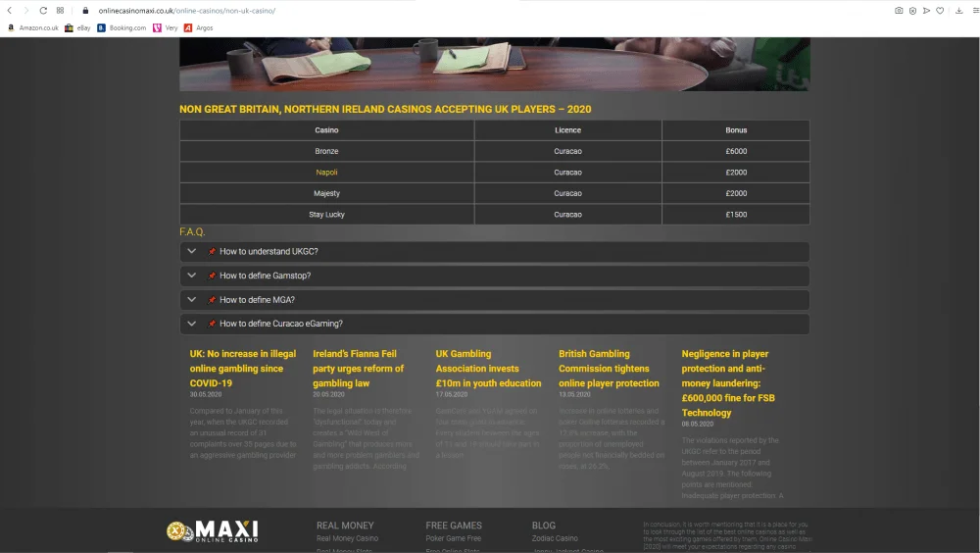Open 'UK Gambling Association invests £10m' article

tap(488, 369)
